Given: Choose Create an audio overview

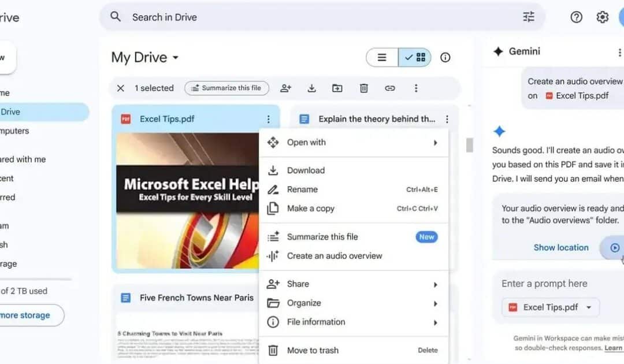Looking at the screenshot, I should click(x=354, y=256).
